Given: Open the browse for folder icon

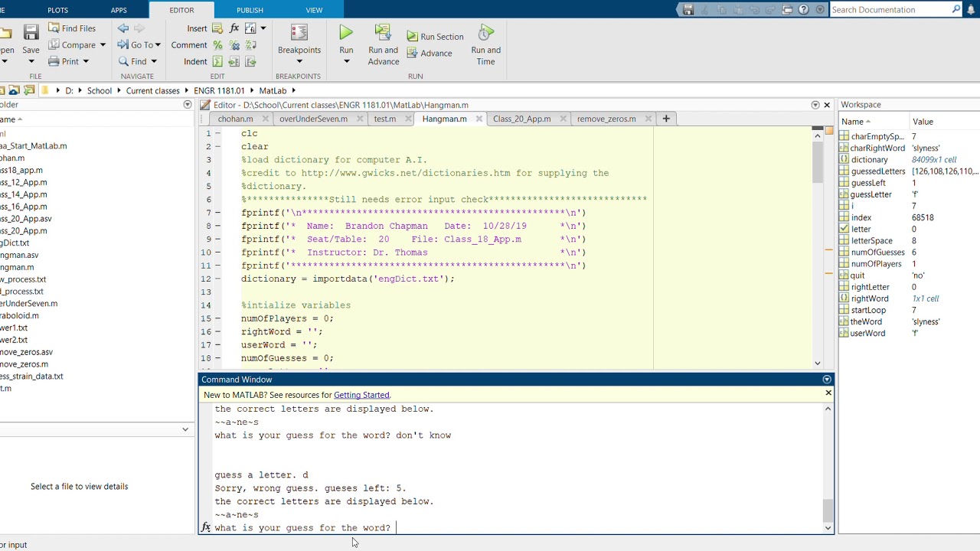Looking at the screenshot, I should (29, 90).
